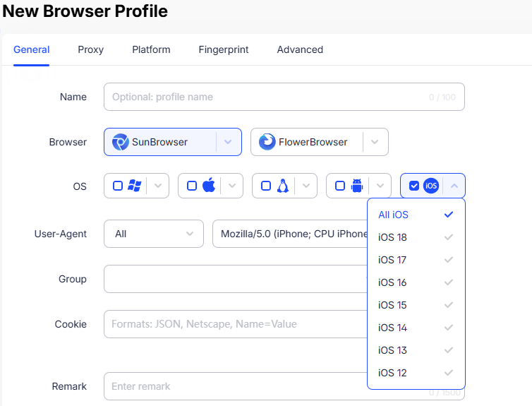Viewport: 532px width, 406px height.
Task: Click the Cookie input field
Action: pyautogui.click(x=236, y=324)
